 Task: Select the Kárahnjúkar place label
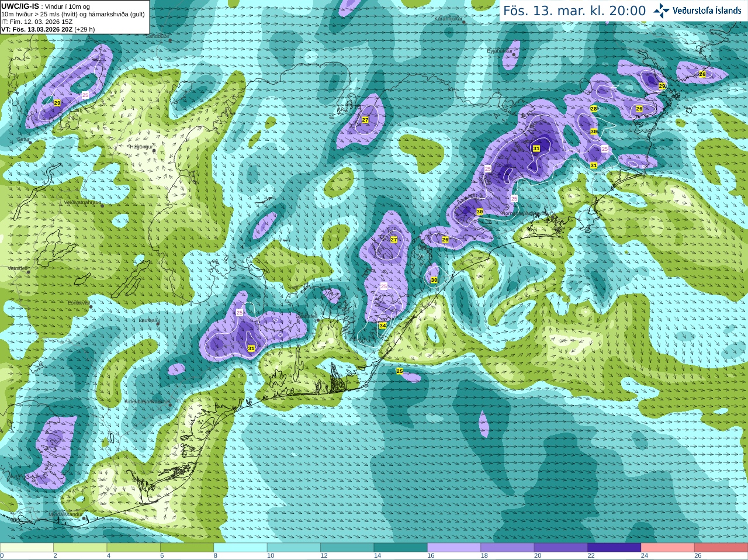(x=448, y=19)
